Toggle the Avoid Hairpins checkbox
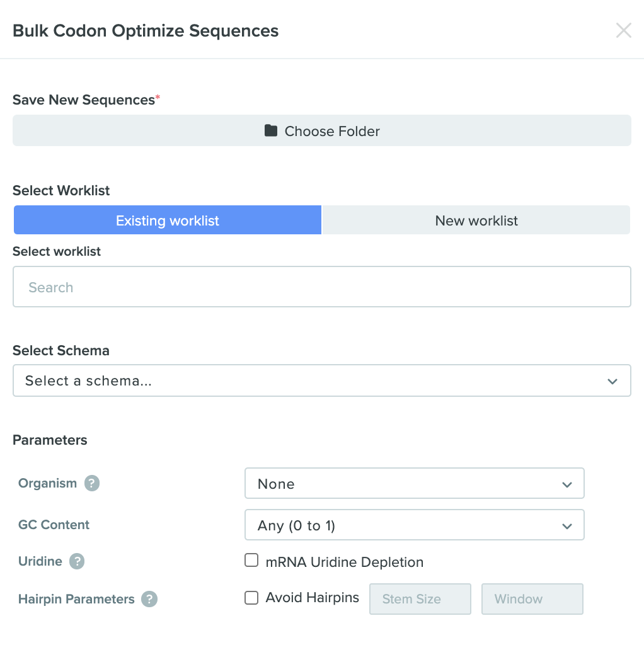This screenshot has width=644, height=645. [251, 598]
